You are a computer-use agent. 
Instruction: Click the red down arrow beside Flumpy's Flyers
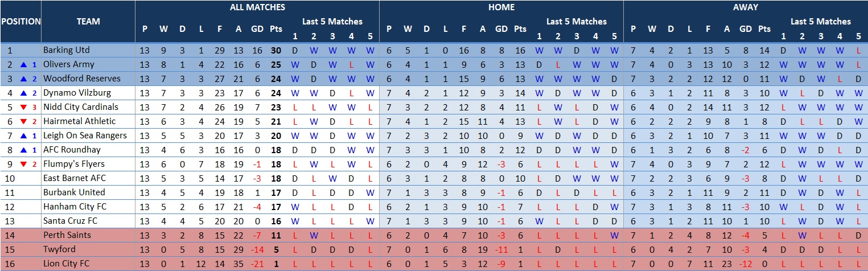point(24,164)
